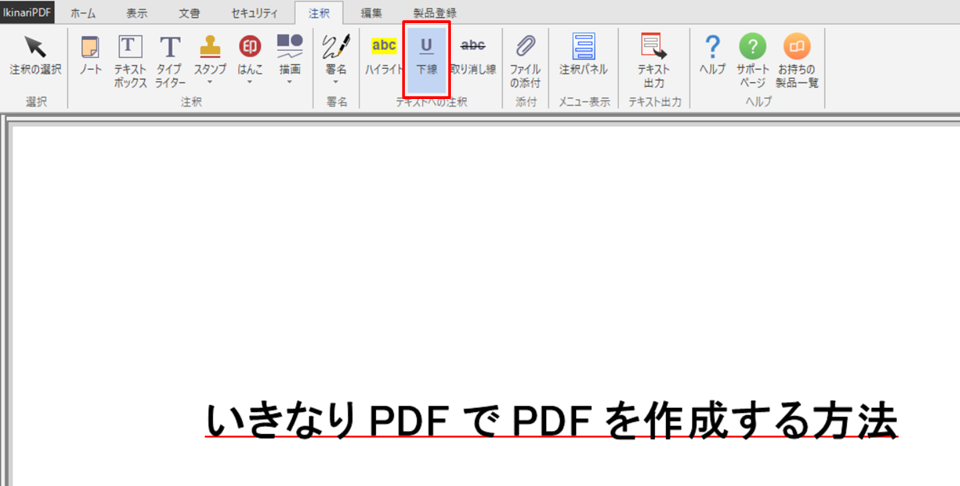Switch to the 表示 tab
The width and height of the screenshot is (960, 486).
pyautogui.click(x=137, y=13)
